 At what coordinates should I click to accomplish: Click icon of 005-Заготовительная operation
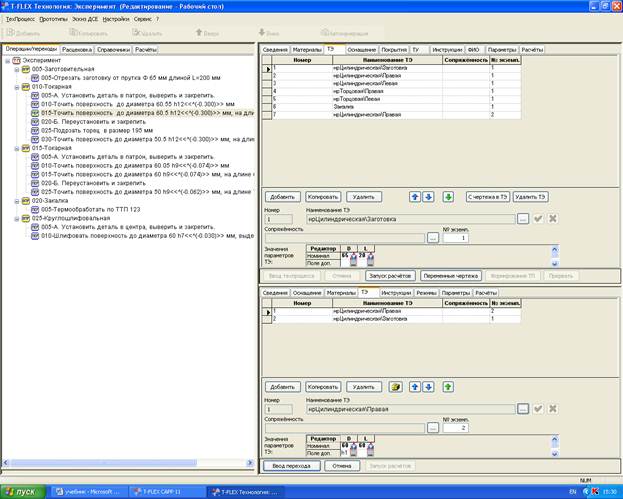(26, 69)
